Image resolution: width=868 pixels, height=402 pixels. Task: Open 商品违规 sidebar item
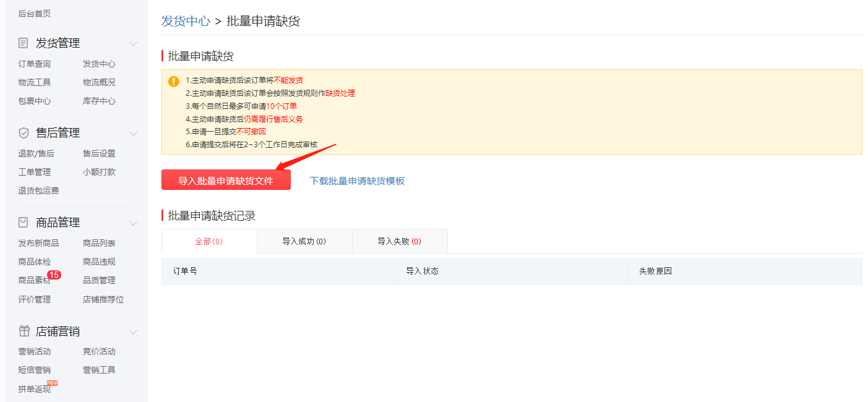coord(99,262)
